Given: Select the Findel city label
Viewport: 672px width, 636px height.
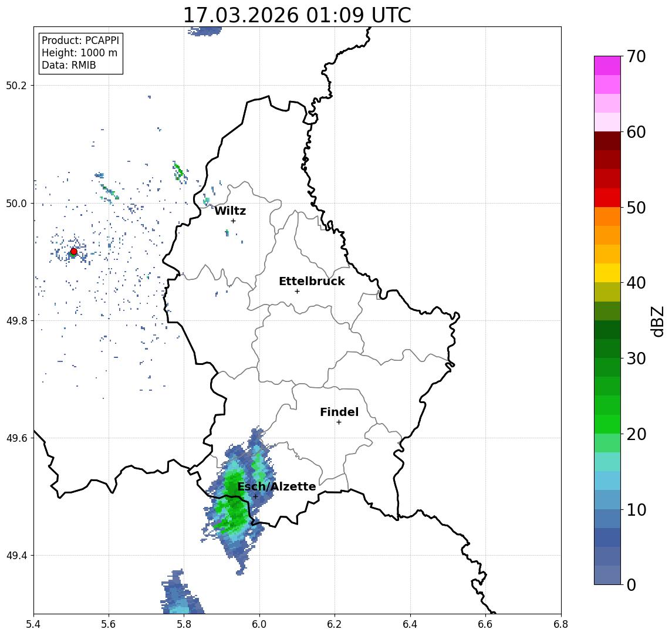Looking at the screenshot, I should click(x=339, y=412).
